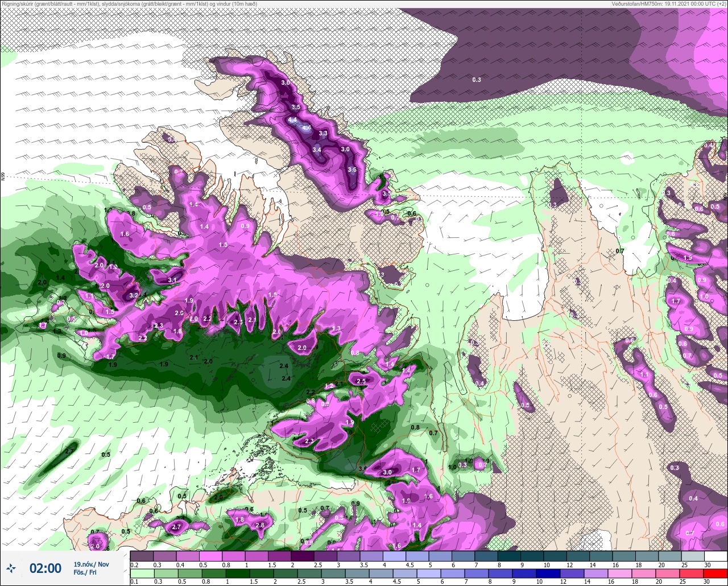Click the 0.3 value in the large dark purple area
The width and height of the screenshot is (728, 586).
point(477,80)
